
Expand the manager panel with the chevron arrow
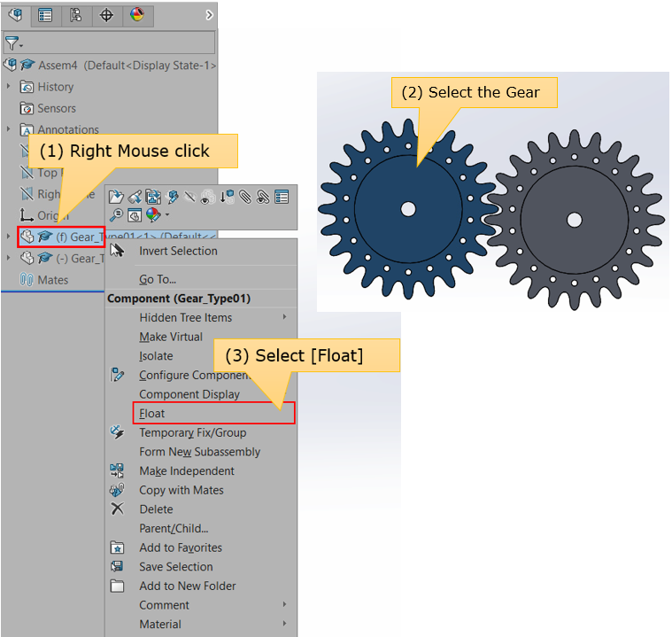point(209,15)
